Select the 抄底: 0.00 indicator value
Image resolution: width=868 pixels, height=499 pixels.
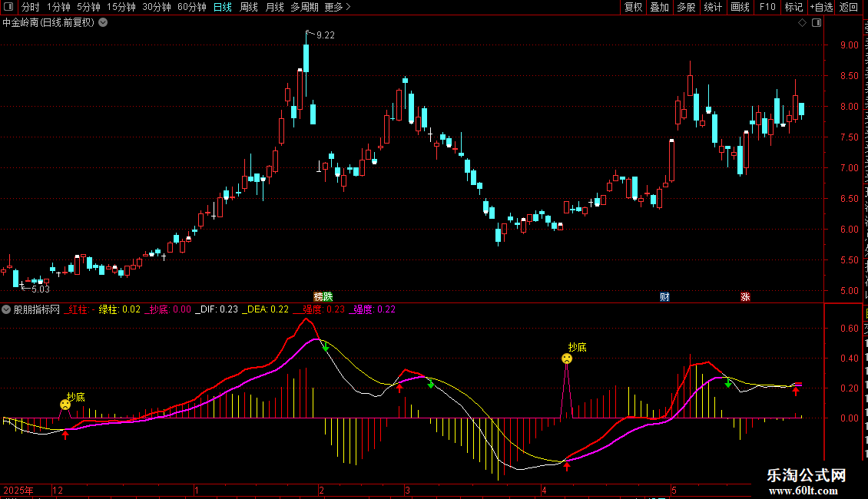pyautogui.click(x=168, y=310)
